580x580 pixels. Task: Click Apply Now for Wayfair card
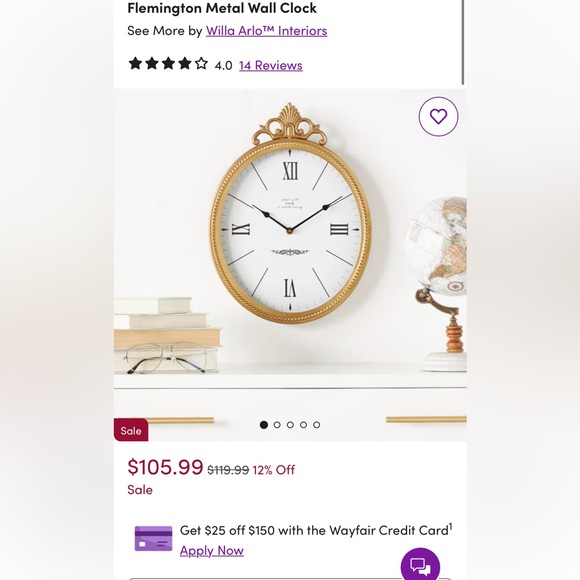pyautogui.click(x=212, y=551)
